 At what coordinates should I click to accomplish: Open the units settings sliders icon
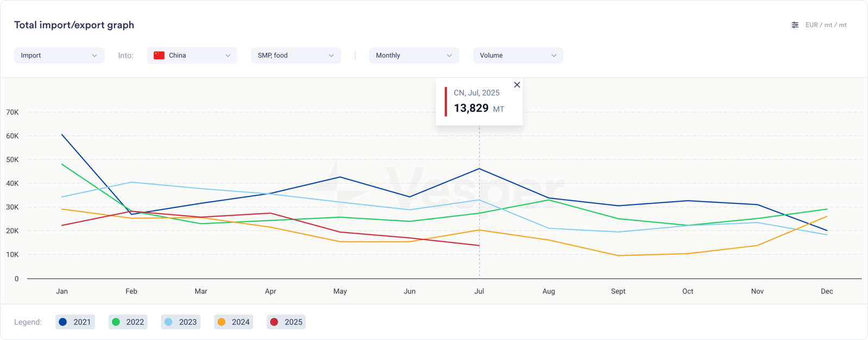pyautogui.click(x=795, y=25)
